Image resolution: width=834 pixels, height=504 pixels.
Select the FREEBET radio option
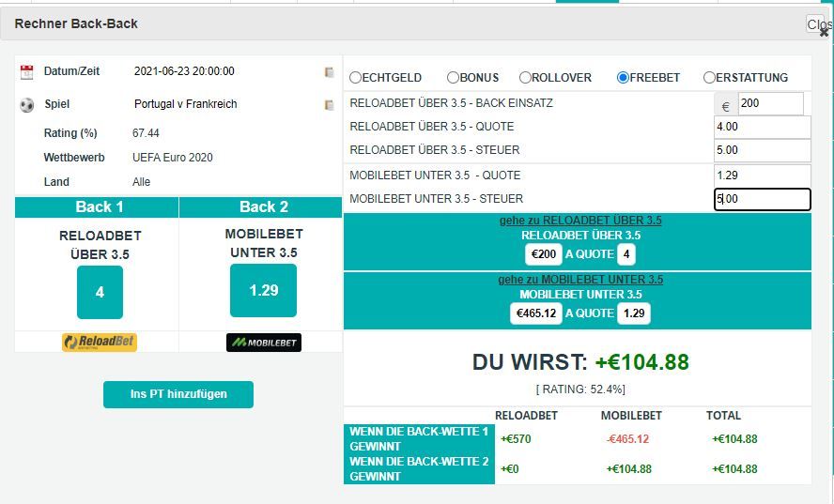(x=623, y=78)
